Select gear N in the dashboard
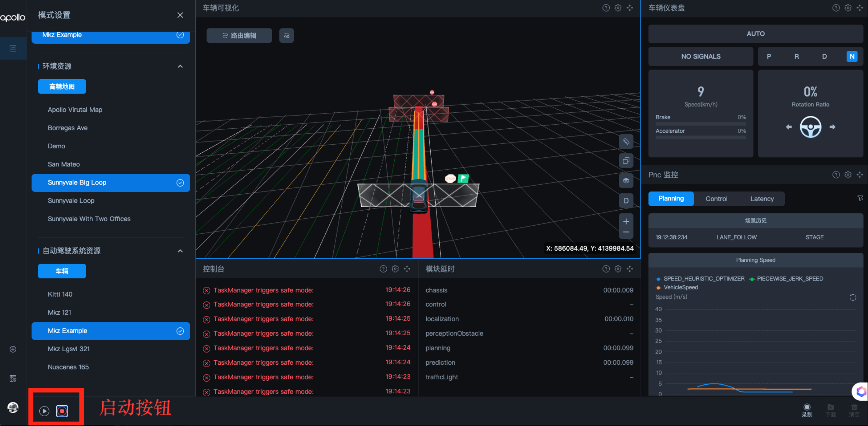 click(852, 57)
